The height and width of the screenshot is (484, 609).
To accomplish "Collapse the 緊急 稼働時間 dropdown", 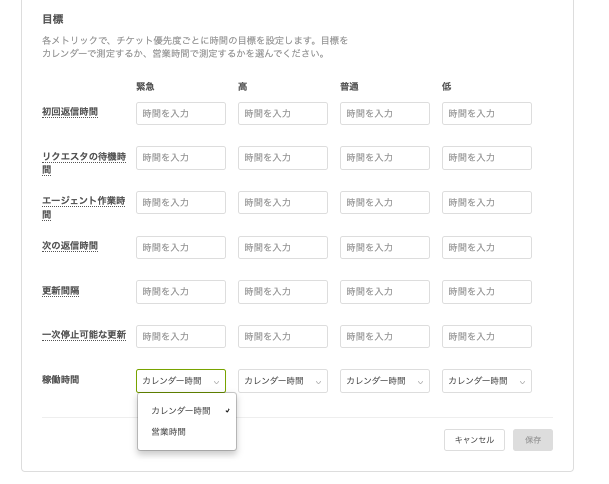I will tap(181, 381).
